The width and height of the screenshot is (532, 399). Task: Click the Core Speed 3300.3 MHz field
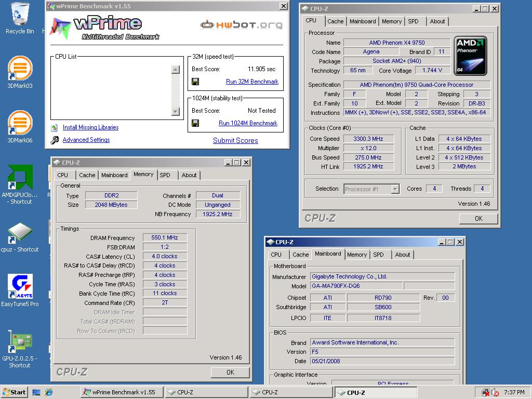tap(368, 139)
